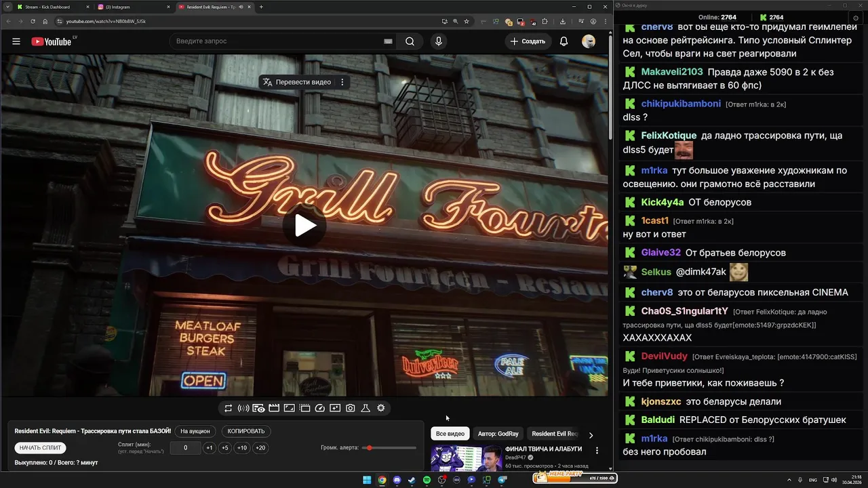Open the speed gauge icon in player toolbar
This screenshot has height=488, width=868.
320,408
